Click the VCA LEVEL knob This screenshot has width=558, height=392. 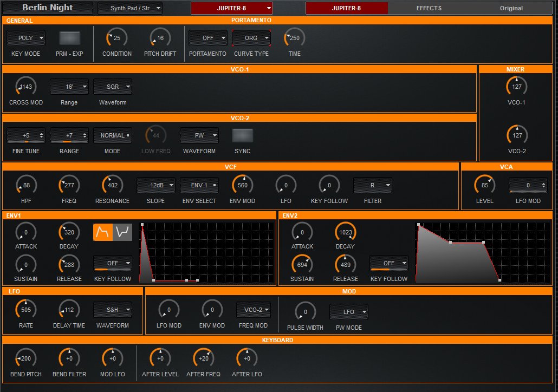pos(485,185)
